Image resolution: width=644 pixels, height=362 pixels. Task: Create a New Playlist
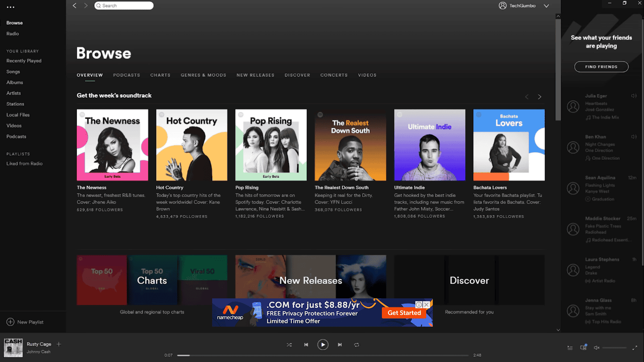[25, 322]
